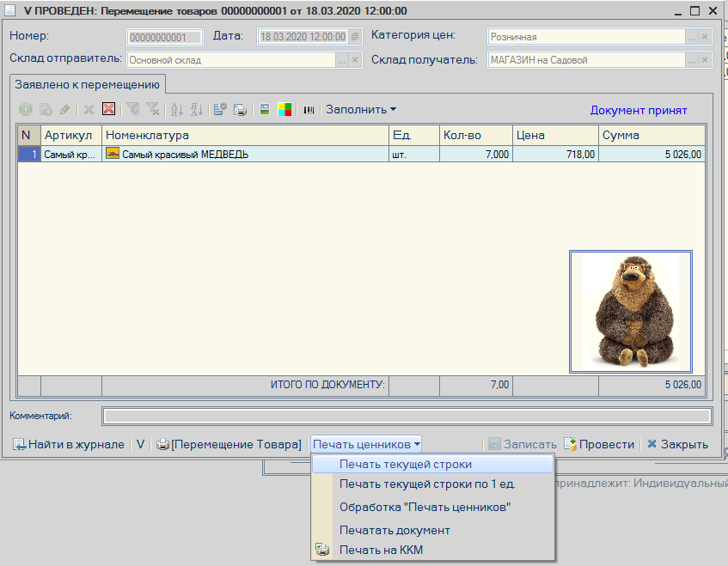Select Печать на ККМ menu item
The height and width of the screenshot is (566, 728).
pyautogui.click(x=432, y=550)
